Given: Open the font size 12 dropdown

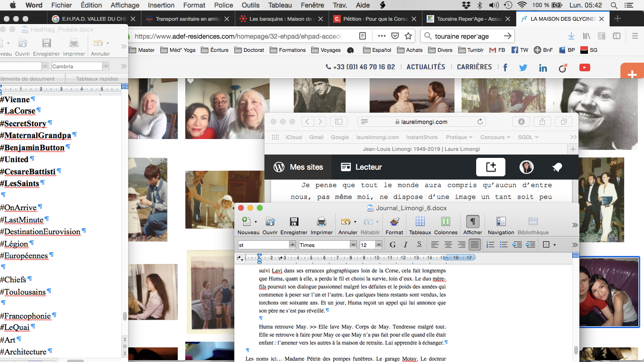Looking at the screenshot, I should coord(379,245).
